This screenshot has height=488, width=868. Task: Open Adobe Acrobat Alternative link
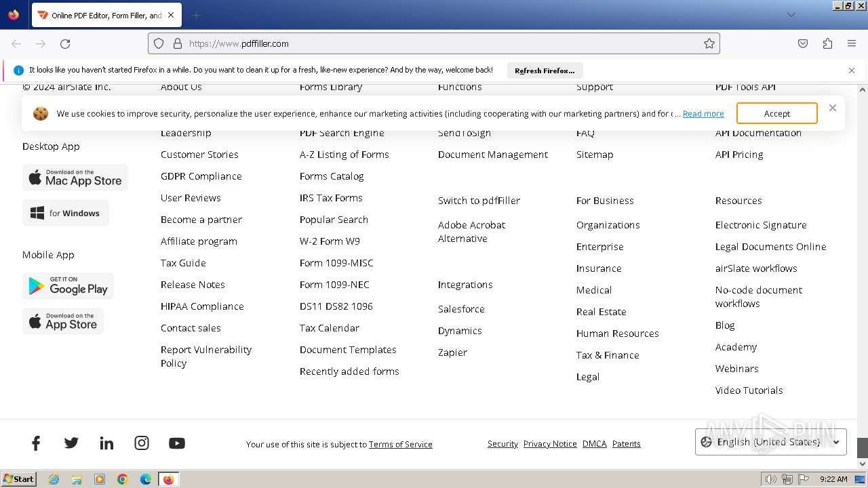(x=472, y=232)
